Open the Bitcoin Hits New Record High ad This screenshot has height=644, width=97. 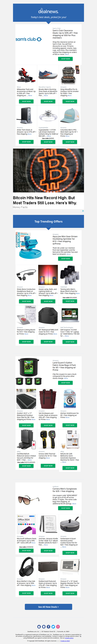[48, 179]
